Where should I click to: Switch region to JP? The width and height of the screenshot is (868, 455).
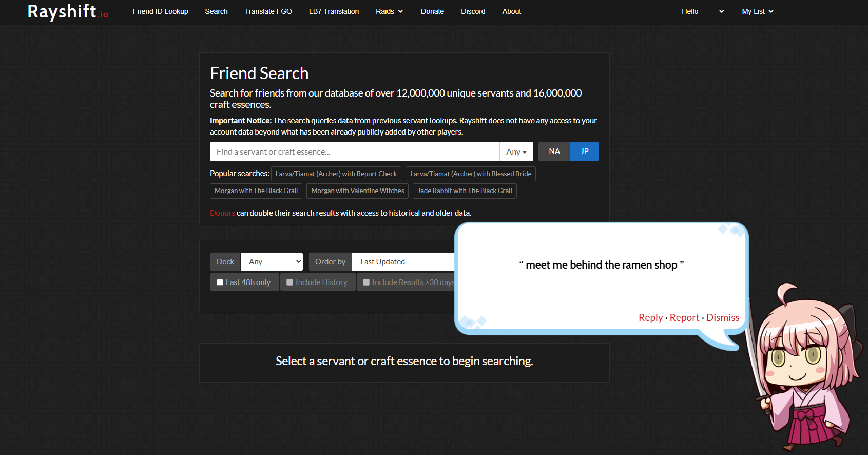[x=585, y=151]
